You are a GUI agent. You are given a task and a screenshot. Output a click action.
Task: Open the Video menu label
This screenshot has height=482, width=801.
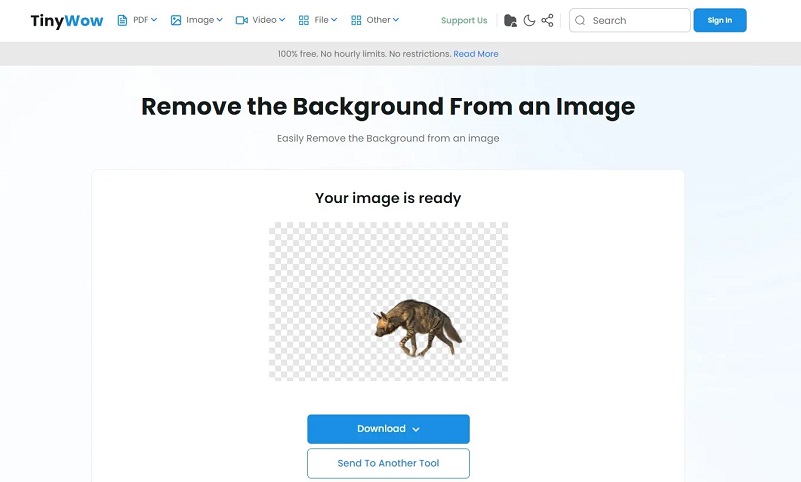point(264,20)
